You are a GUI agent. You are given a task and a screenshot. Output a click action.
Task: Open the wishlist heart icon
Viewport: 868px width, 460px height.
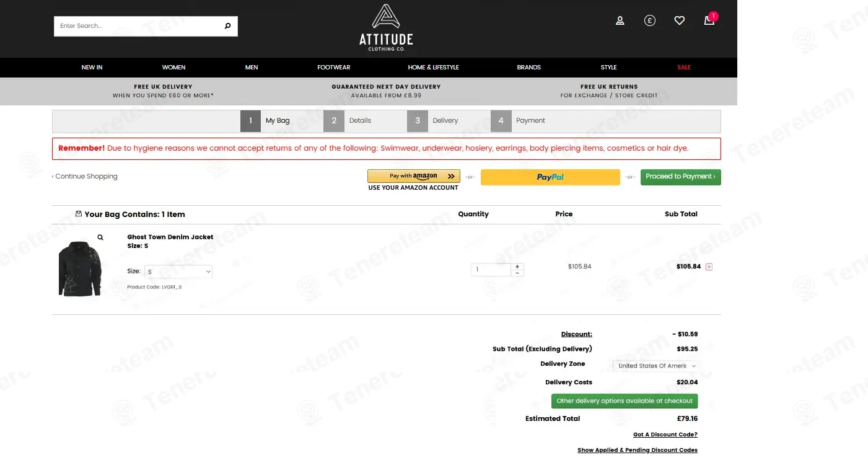[x=680, y=20]
